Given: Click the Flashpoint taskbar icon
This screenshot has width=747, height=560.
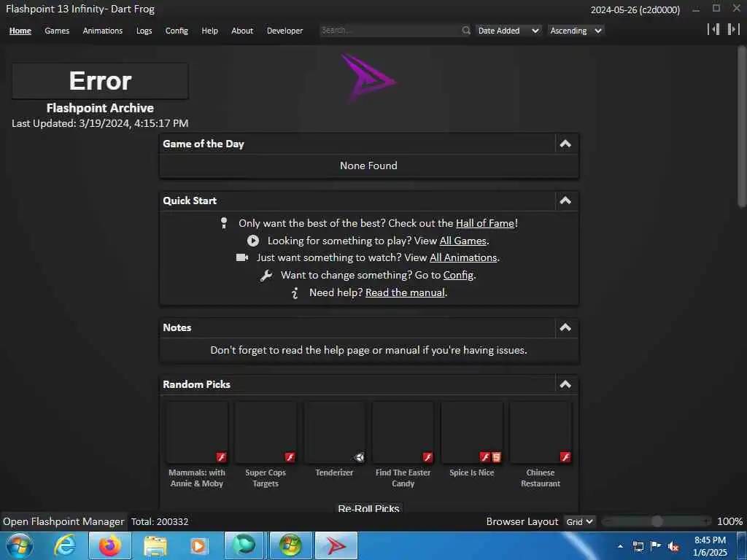Looking at the screenshot, I should coord(336,545).
